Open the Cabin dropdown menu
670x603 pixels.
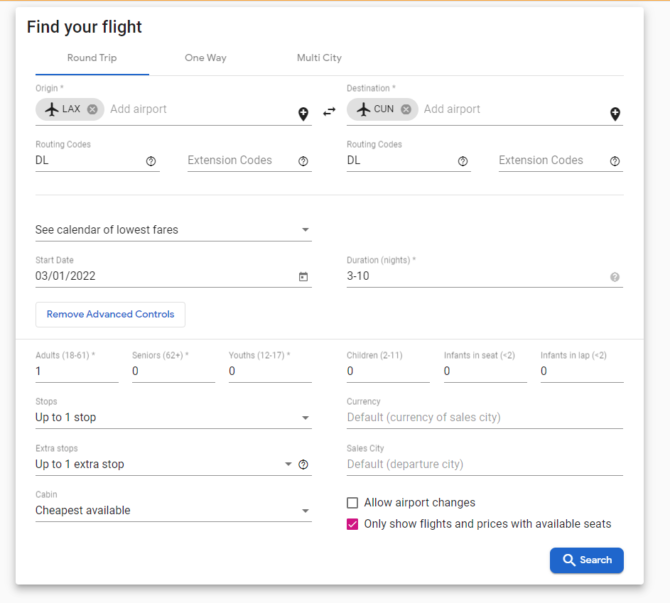pyautogui.click(x=173, y=510)
